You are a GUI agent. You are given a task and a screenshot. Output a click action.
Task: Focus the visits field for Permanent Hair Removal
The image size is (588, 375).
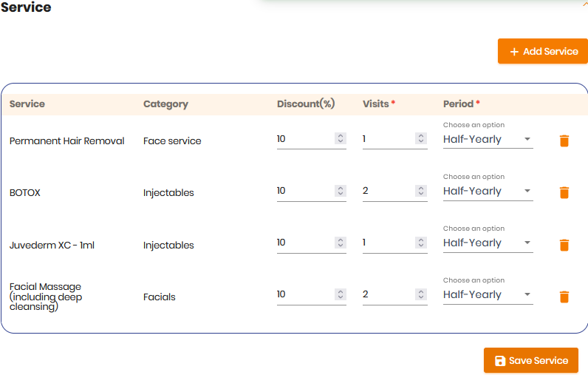tap(395, 139)
